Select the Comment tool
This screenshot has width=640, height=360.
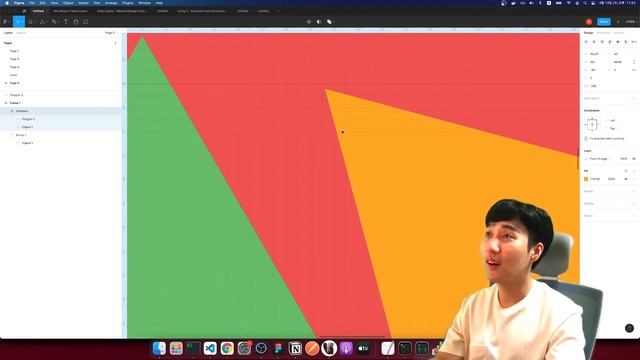[x=86, y=22]
